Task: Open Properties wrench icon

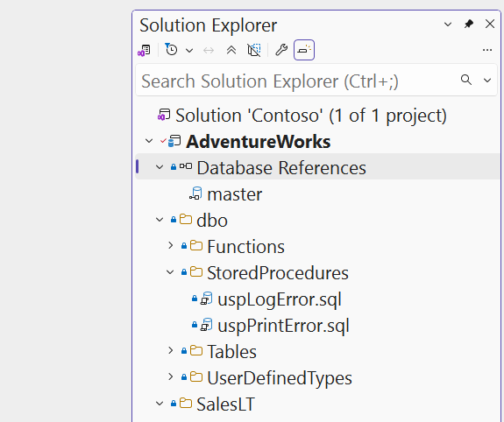Action: (281, 50)
